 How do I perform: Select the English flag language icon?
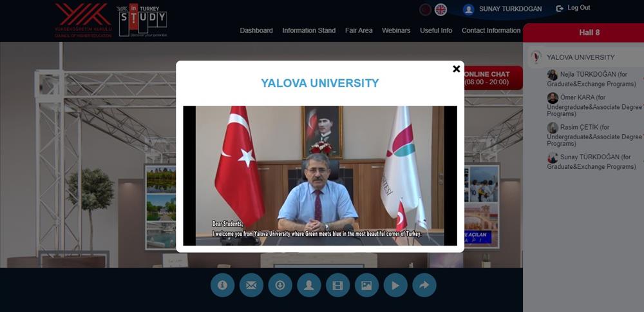click(x=440, y=10)
